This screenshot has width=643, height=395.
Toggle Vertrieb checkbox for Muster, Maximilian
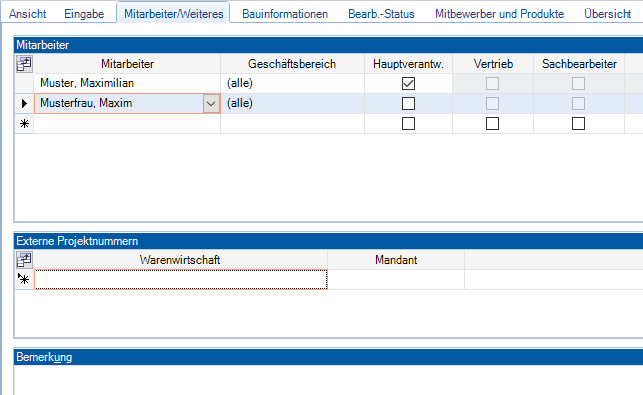click(x=493, y=84)
